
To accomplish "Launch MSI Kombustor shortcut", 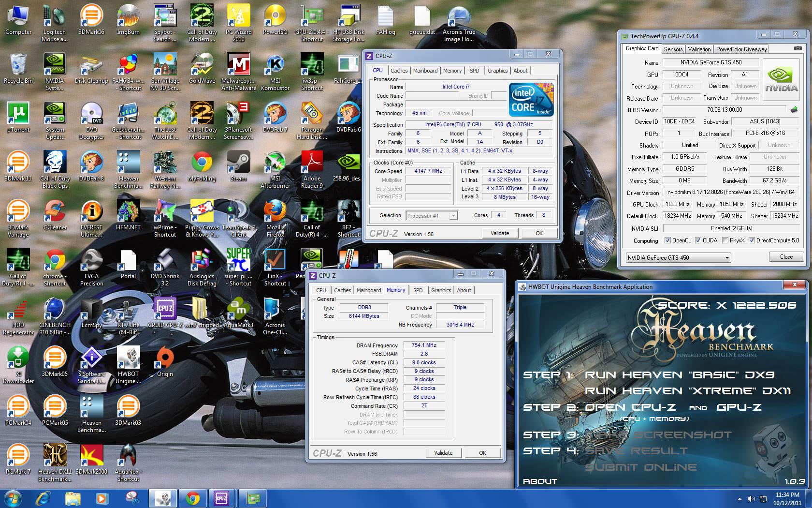I will 275,72.
